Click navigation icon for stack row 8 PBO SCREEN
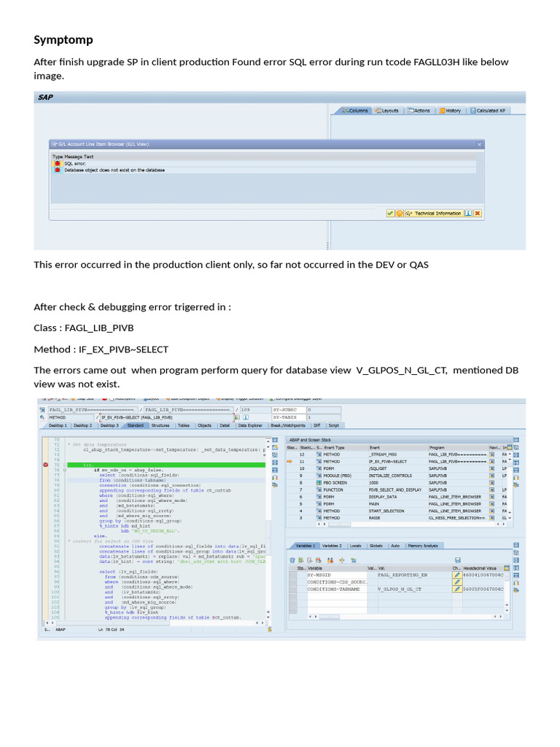Screen dimensions: 560x747 pyautogui.click(x=492, y=483)
